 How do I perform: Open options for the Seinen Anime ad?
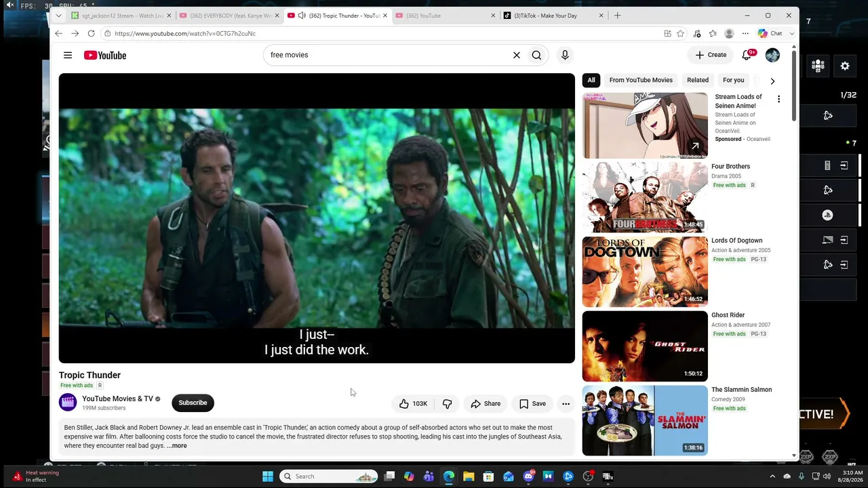(x=778, y=99)
